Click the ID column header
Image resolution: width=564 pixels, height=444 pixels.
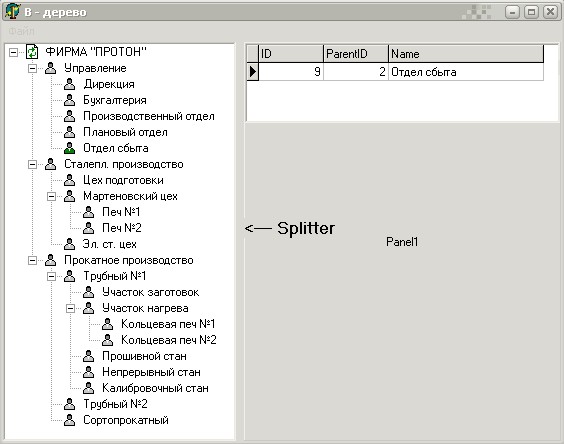[291, 54]
